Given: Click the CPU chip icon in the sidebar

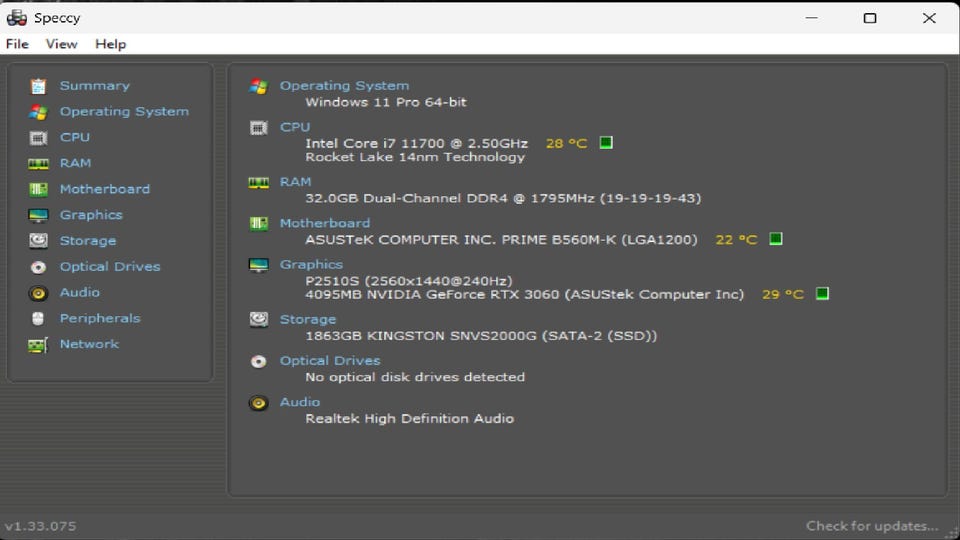Looking at the screenshot, I should pyautogui.click(x=38, y=138).
